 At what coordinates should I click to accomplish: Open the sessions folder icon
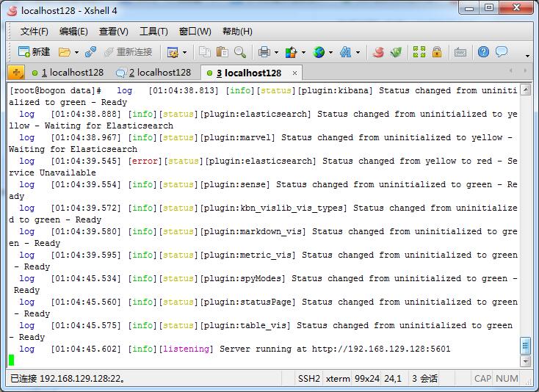point(65,52)
